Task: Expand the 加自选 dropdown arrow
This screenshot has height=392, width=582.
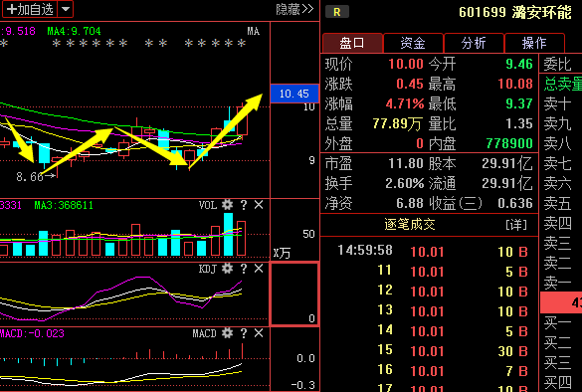Action: click(x=66, y=9)
